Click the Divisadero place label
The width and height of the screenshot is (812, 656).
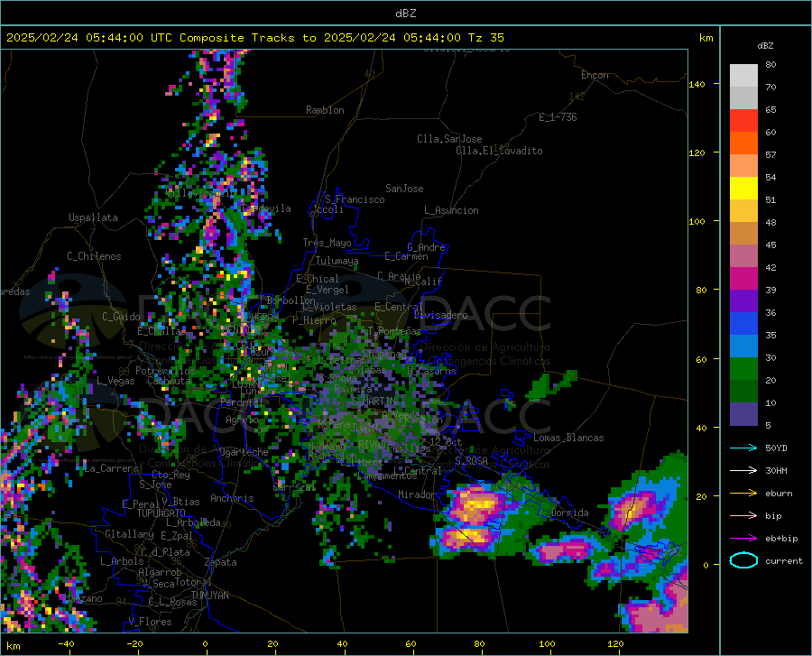(x=440, y=315)
